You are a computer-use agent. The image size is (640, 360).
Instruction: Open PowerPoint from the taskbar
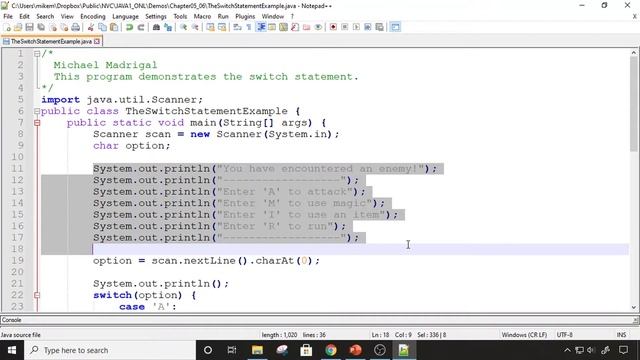click(355, 350)
